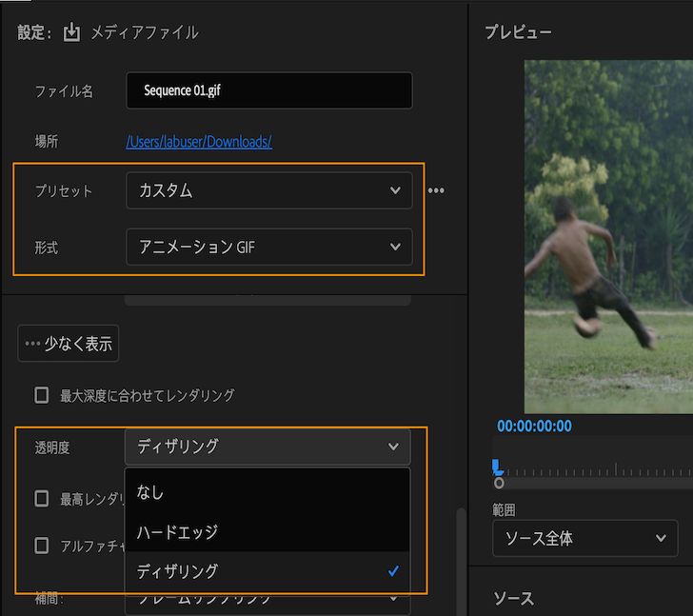Open the preset options ellipsis menu
This screenshot has width=693, height=616.
click(x=436, y=190)
